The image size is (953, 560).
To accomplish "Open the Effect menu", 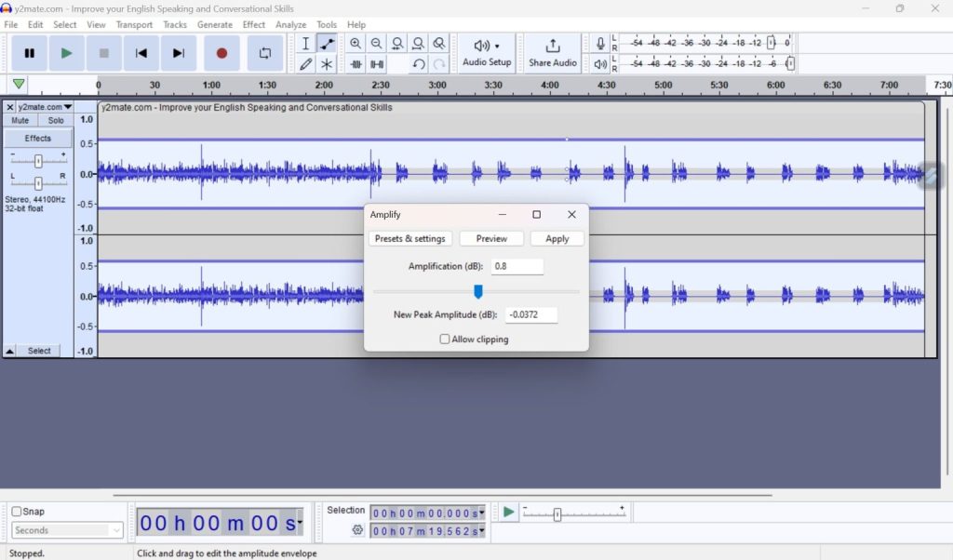I will tap(253, 24).
